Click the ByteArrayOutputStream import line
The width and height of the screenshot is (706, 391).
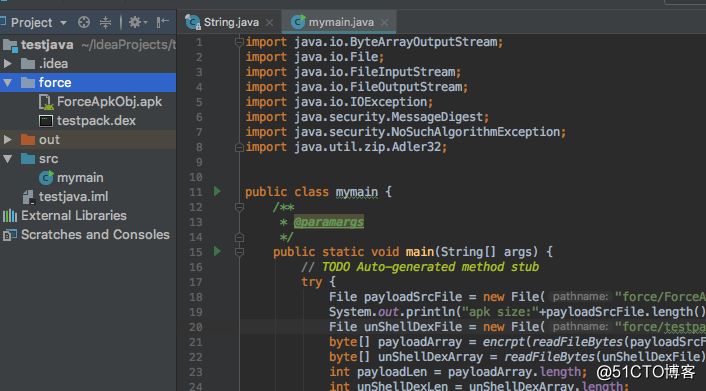(x=374, y=42)
